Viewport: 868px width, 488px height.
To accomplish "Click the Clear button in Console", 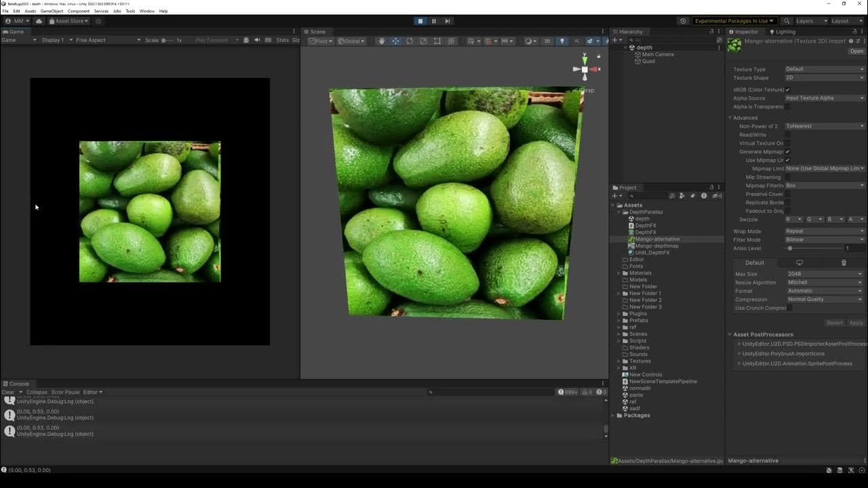I will tap(8, 392).
